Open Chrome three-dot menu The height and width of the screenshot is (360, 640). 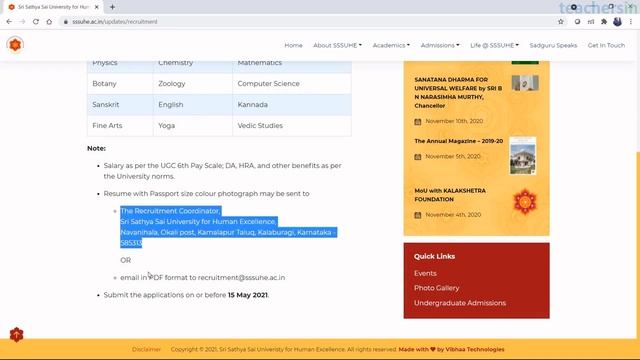pos(631,22)
